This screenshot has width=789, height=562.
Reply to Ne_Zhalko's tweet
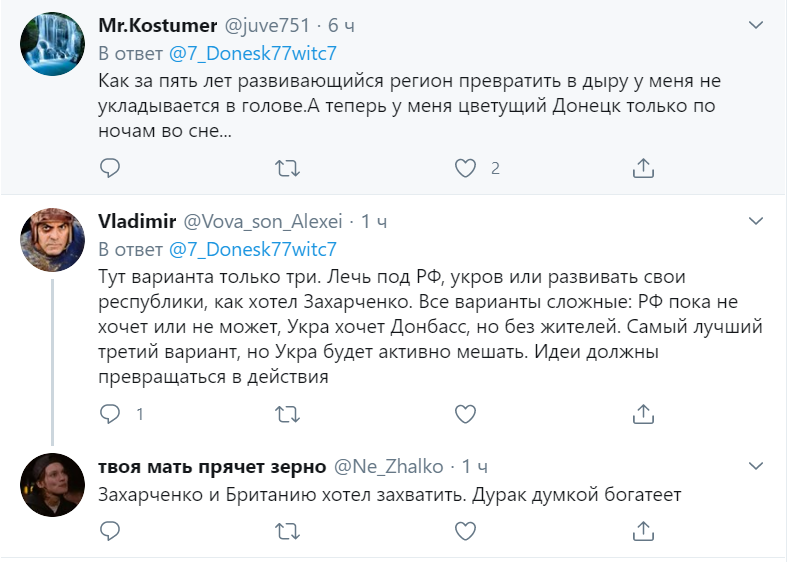pos(111,527)
